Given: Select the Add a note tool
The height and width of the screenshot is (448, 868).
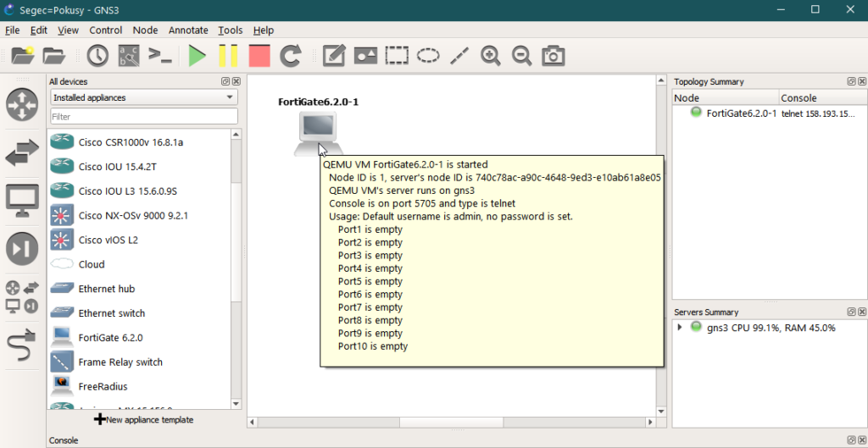Looking at the screenshot, I should pyautogui.click(x=334, y=56).
